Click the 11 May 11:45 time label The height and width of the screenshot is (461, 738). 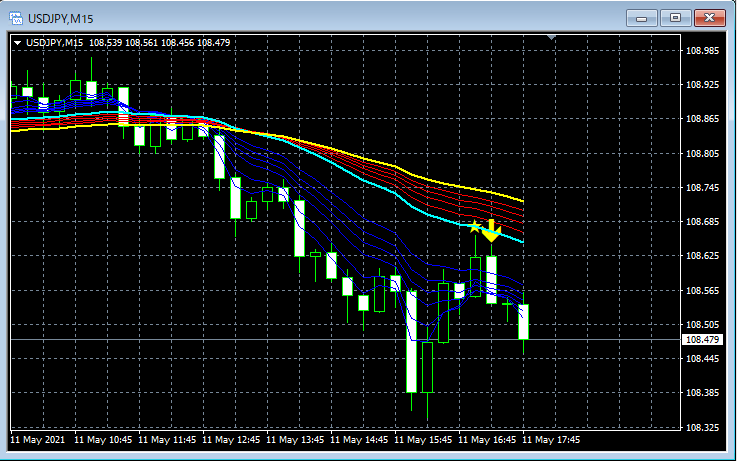pos(167,440)
